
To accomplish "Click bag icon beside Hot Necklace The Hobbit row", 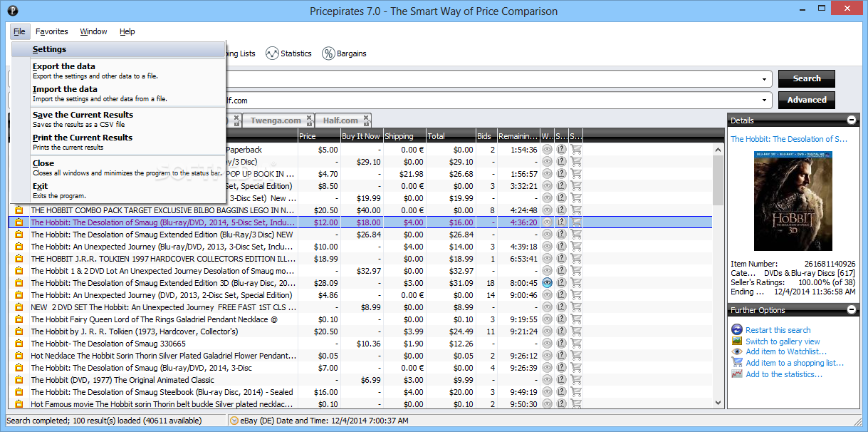I will click(x=19, y=356).
